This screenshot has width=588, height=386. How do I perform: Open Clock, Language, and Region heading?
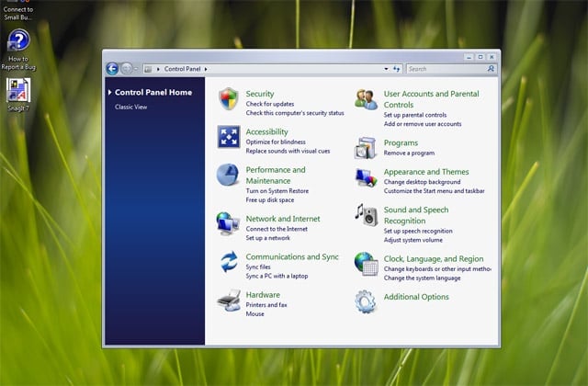coord(434,259)
